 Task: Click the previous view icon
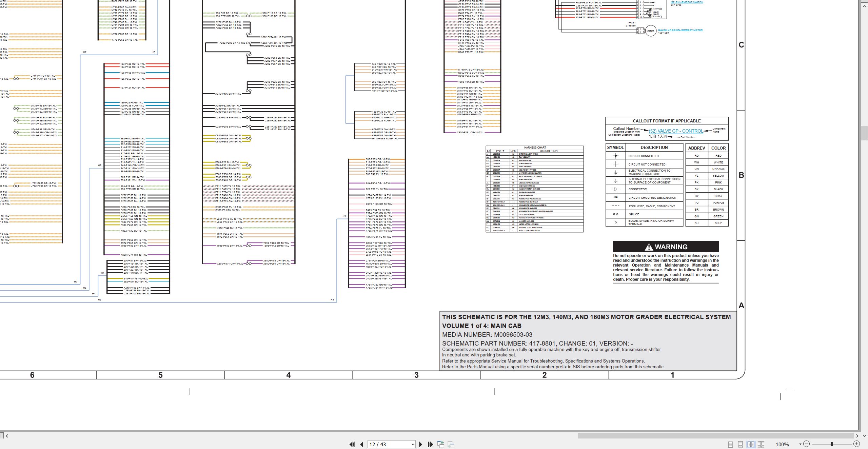click(x=441, y=444)
